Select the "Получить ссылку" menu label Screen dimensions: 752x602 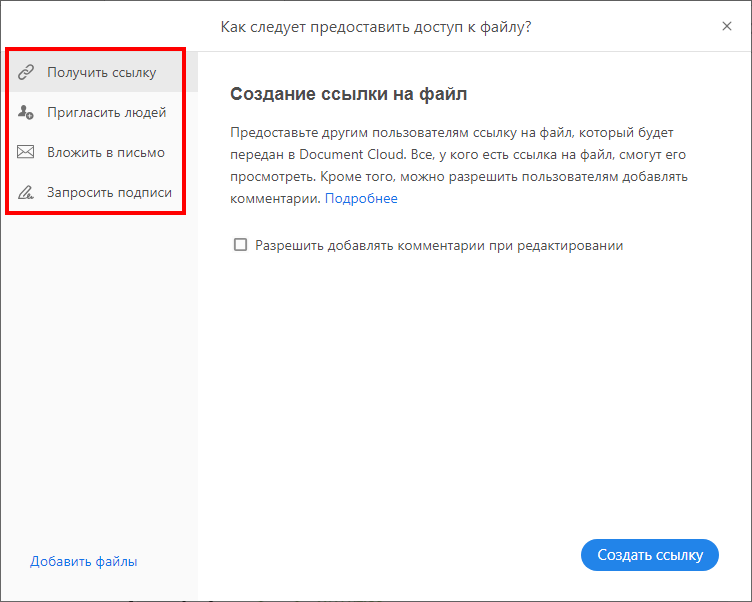101,73
